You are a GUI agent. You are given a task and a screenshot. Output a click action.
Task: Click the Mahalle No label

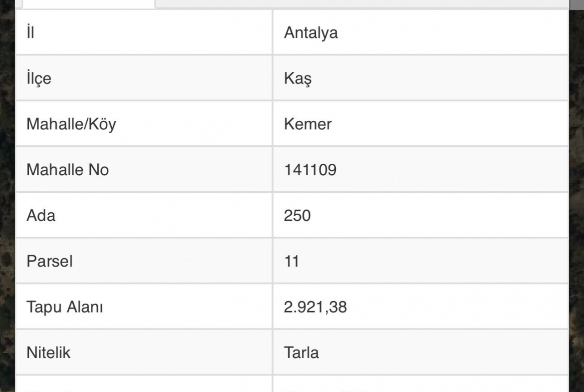click(x=67, y=170)
